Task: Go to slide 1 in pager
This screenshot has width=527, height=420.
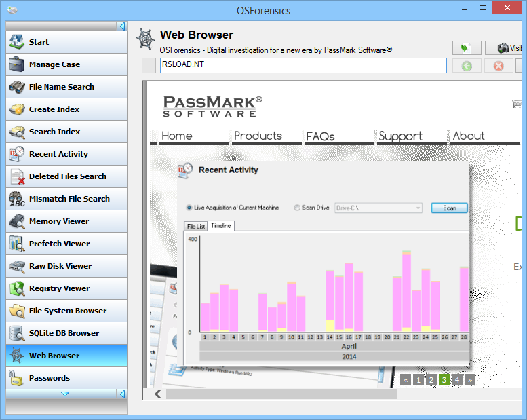Action: pyautogui.click(x=418, y=380)
